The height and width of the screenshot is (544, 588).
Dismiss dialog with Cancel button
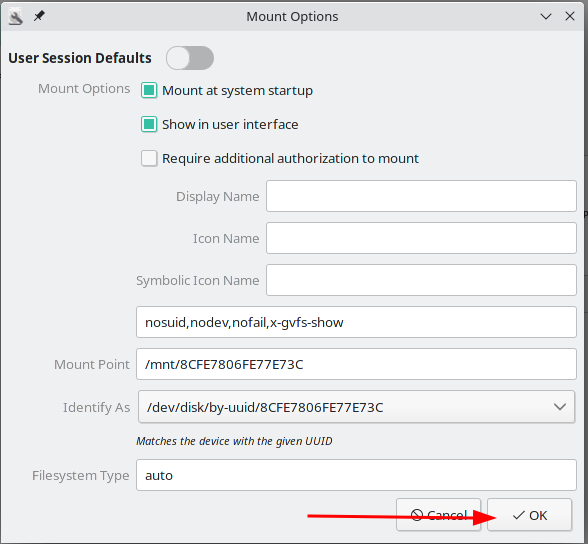click(x=438, y=515)
